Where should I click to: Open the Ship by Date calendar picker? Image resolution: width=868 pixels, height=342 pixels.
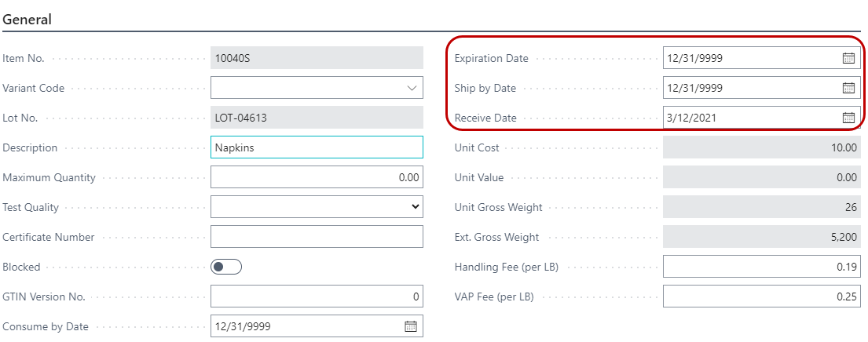pos(848,88)
